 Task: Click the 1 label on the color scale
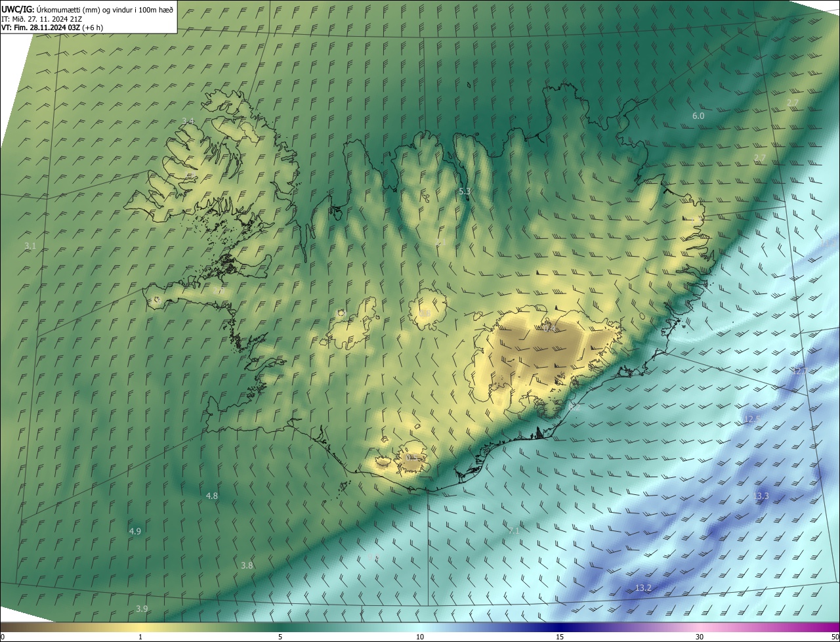pos(140,637)
